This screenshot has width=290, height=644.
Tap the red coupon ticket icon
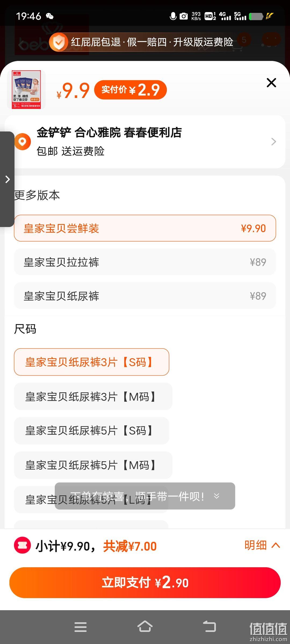point(22,545)
